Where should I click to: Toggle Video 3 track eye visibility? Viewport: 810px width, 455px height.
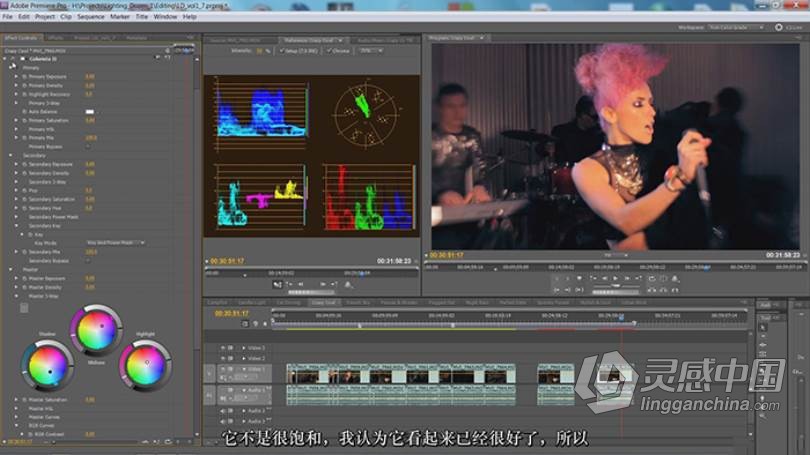pos(223,347)
